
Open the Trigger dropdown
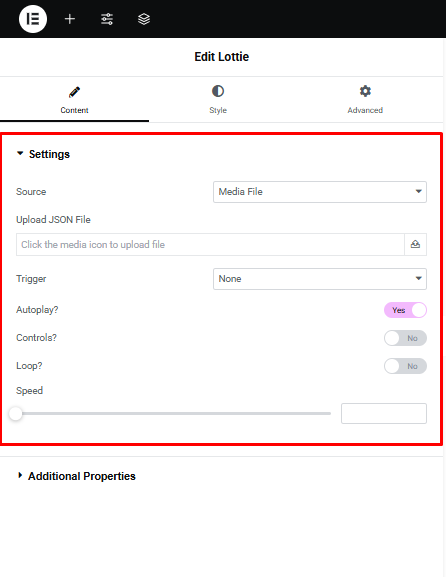click(320, 279)
